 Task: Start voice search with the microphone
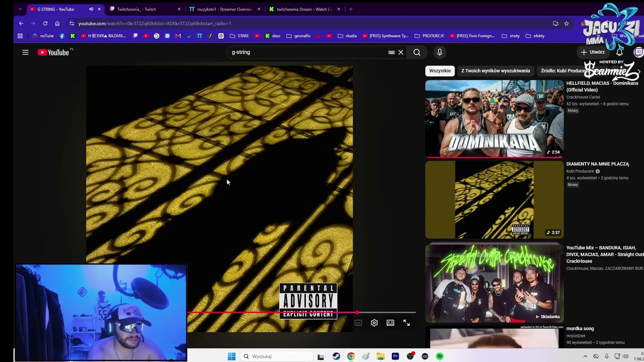[x=440, y=52]
